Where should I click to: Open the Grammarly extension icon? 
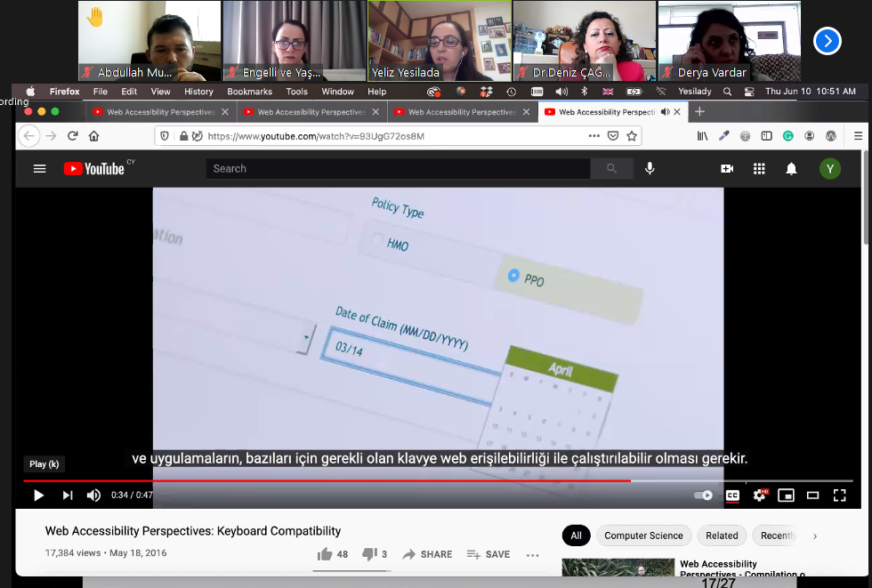coord(788,135)
